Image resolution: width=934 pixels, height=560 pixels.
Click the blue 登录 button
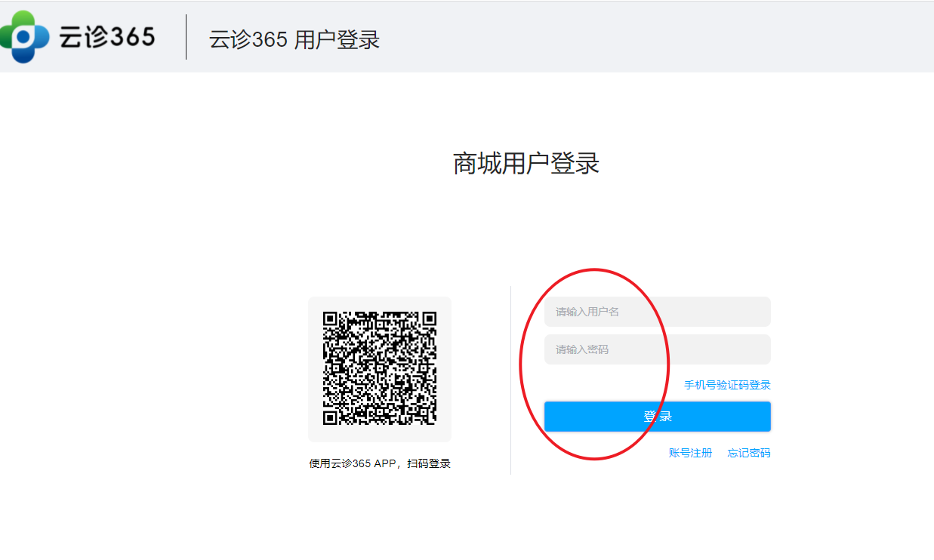[x=657, y=417]
